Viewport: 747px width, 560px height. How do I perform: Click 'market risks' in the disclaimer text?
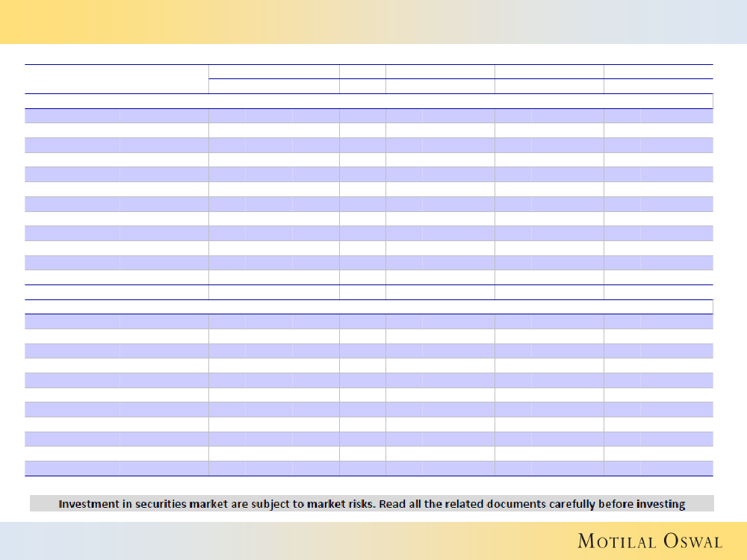pos(336,504)
